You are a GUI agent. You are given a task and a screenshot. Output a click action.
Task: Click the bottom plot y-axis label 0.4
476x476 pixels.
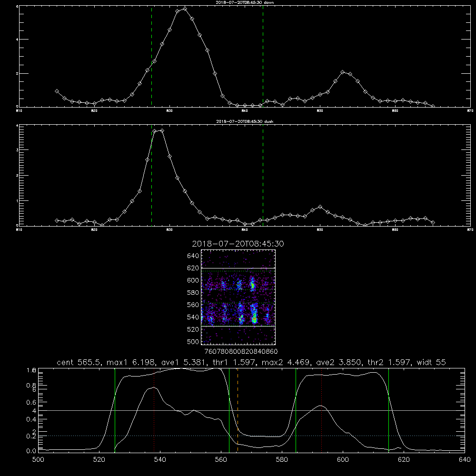pyautogui.click(x=31, y=419)
